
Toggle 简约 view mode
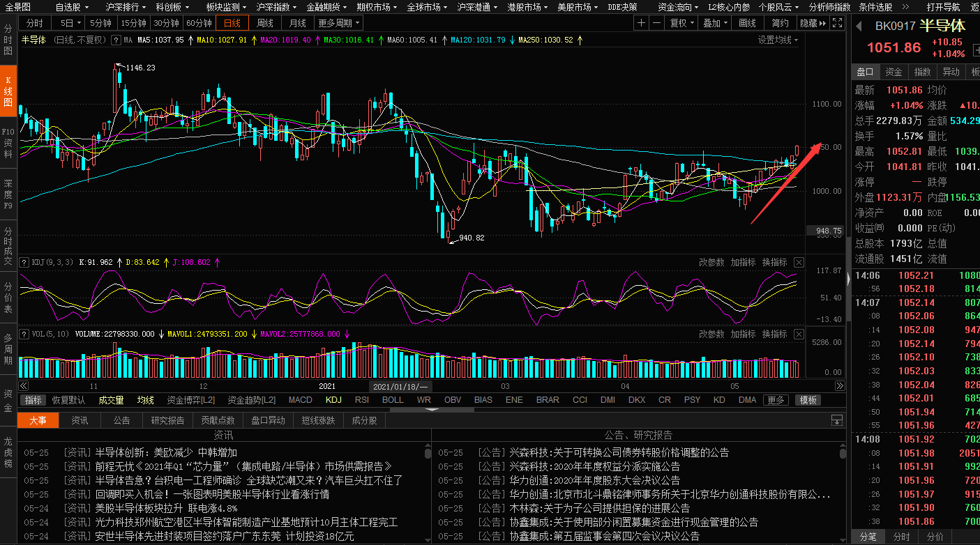[x=781, y=23]
